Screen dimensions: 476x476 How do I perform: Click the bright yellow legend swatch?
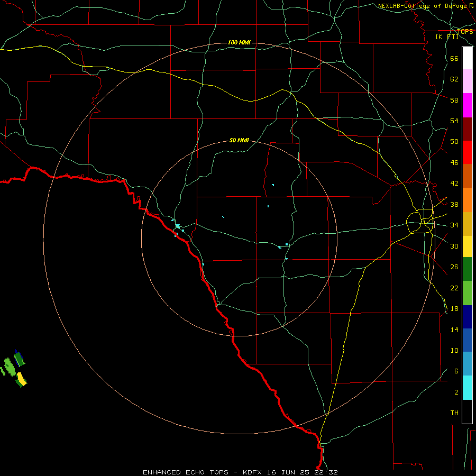coord(467,246)
